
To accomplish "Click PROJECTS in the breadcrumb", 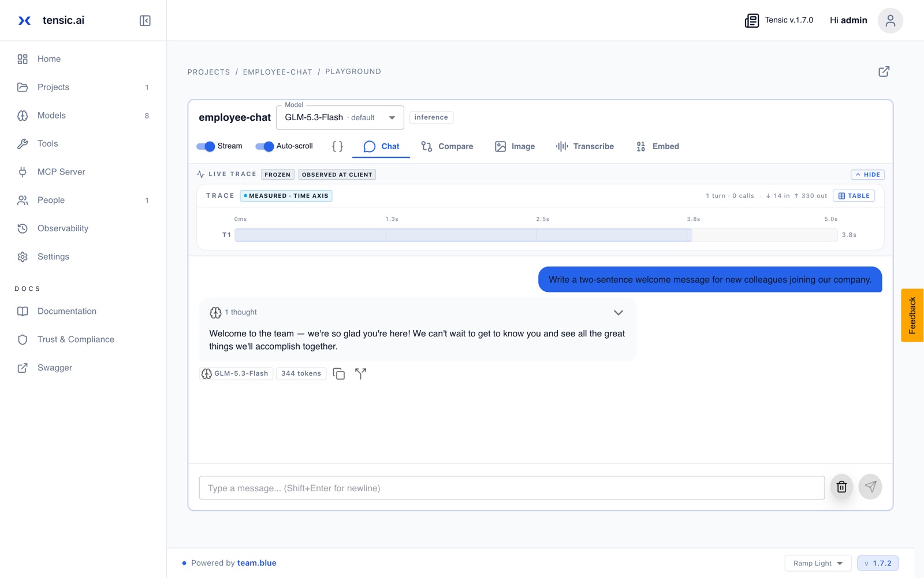I will (x=208, y=72).
